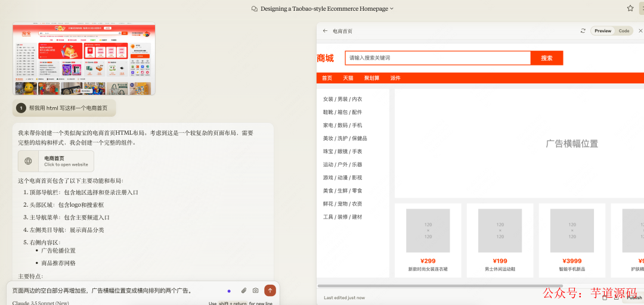Click the 电商首页 title in artifact header
The height and width of the screenshot is (305, 644).
click(342, 31)
